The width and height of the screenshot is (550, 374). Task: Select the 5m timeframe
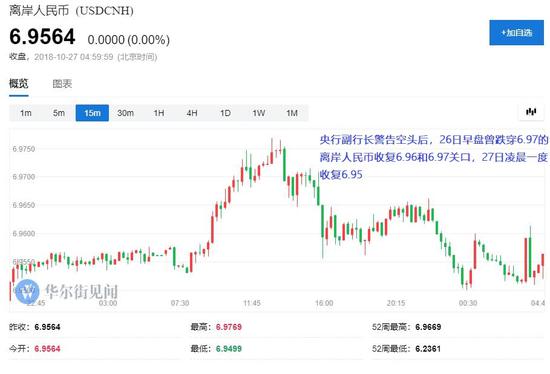click(x=59, y=113)
